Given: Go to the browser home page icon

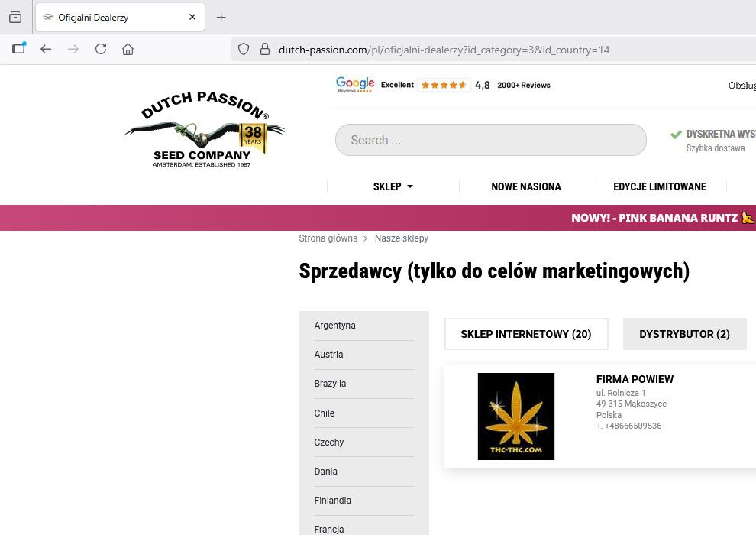Looking at the screenshot, I should pos(128,49).
